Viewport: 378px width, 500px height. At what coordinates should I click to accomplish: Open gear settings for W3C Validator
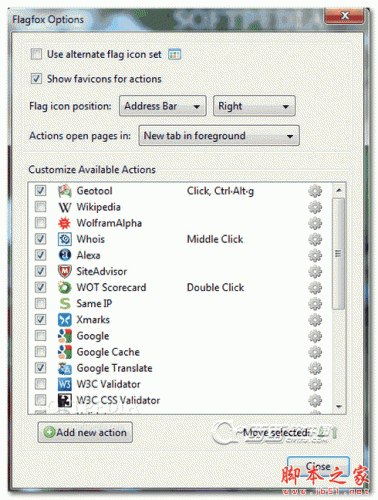tap(315, 384)
